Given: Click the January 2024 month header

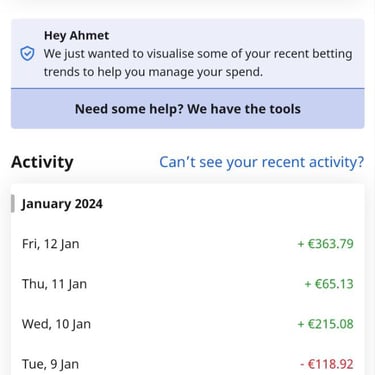Looking at the screenshot, I should (62, 204).
